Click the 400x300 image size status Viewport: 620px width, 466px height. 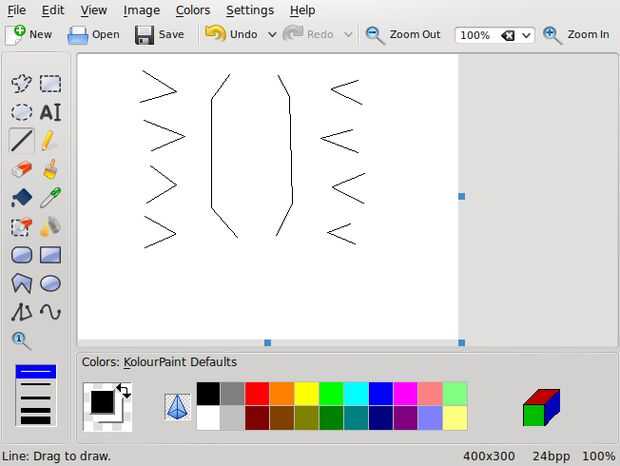tap(489, 456)
